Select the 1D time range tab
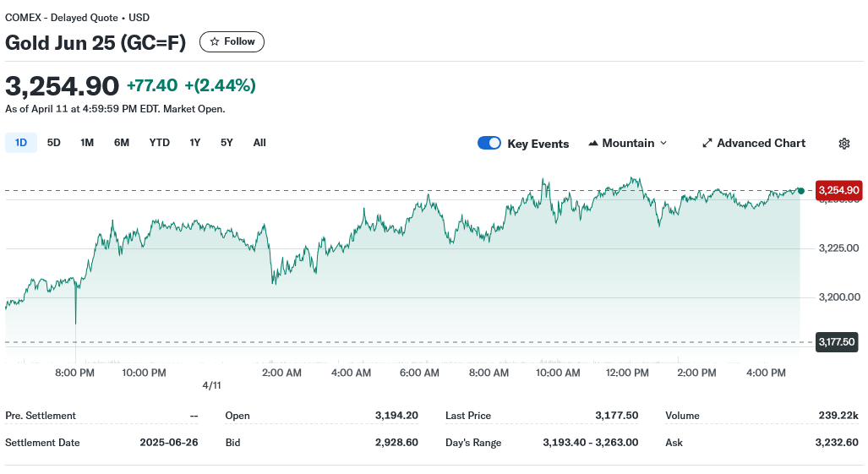The width and height of the screenshot is (868, 474). pos(21,143)
